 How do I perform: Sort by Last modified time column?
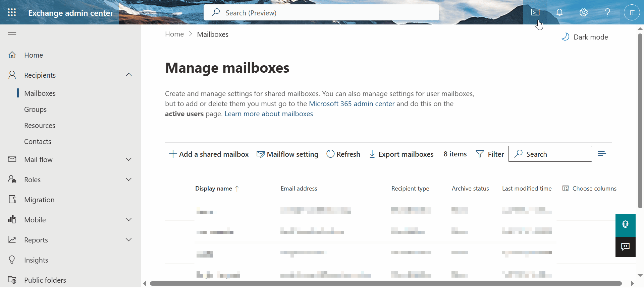[x=527, y=189]
